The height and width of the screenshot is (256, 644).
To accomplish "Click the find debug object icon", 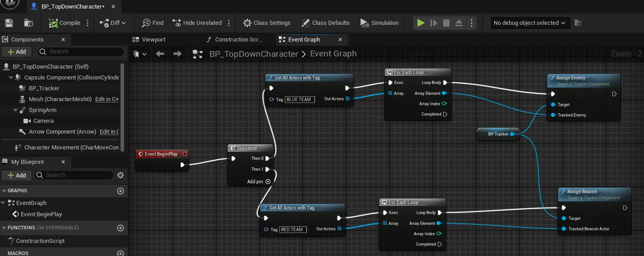I will tap(578, 23).
